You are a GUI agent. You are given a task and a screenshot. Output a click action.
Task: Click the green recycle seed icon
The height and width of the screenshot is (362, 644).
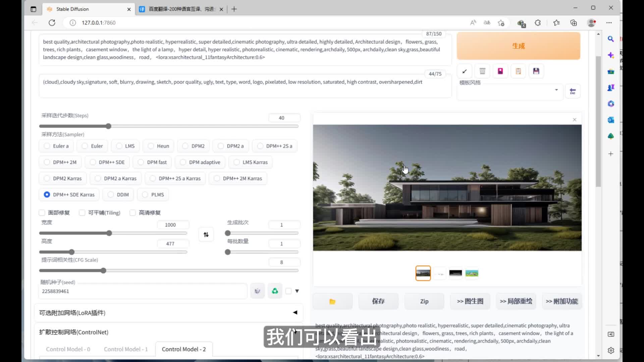click(x=275, y=291)
